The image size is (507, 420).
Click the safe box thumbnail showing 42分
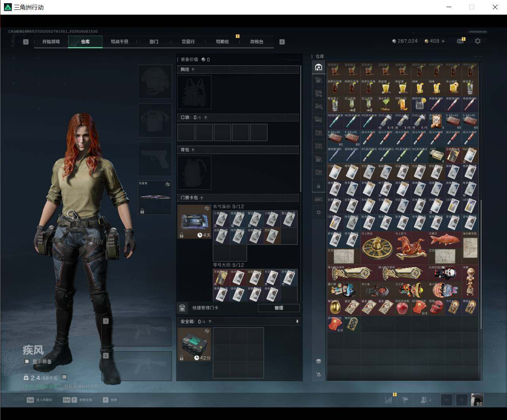click(194, 344)
